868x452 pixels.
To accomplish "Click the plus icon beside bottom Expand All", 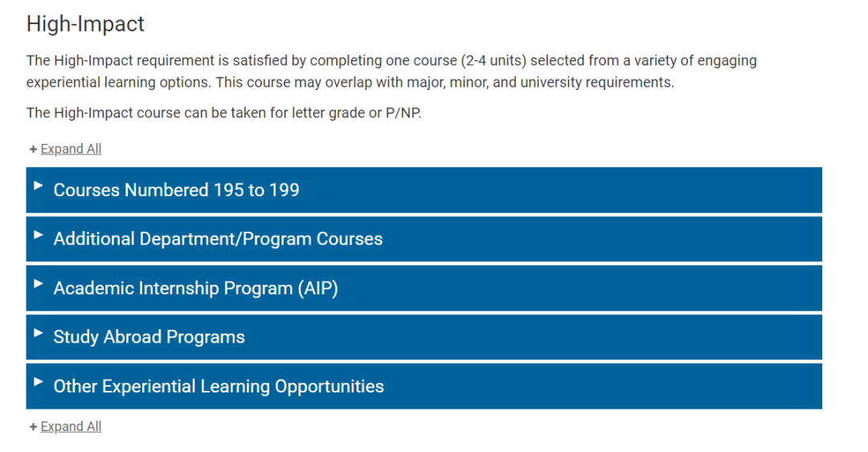I will [x=33, y=426].
